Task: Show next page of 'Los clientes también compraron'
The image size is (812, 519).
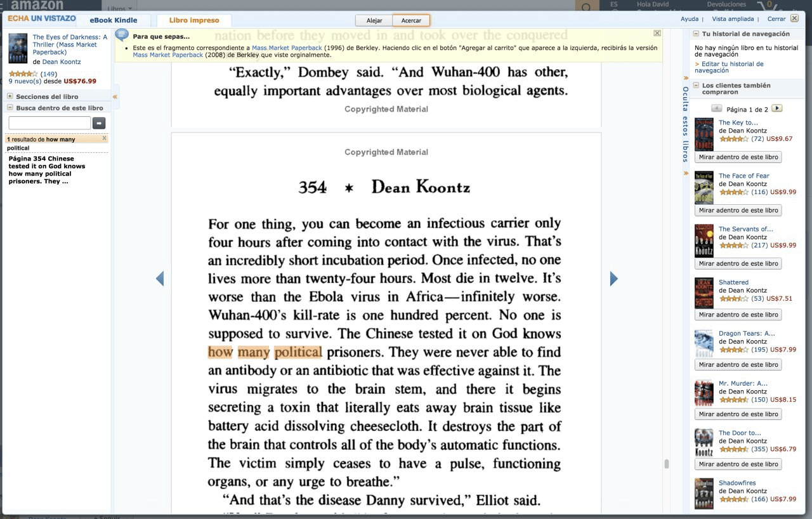Action: click(777, 108)
